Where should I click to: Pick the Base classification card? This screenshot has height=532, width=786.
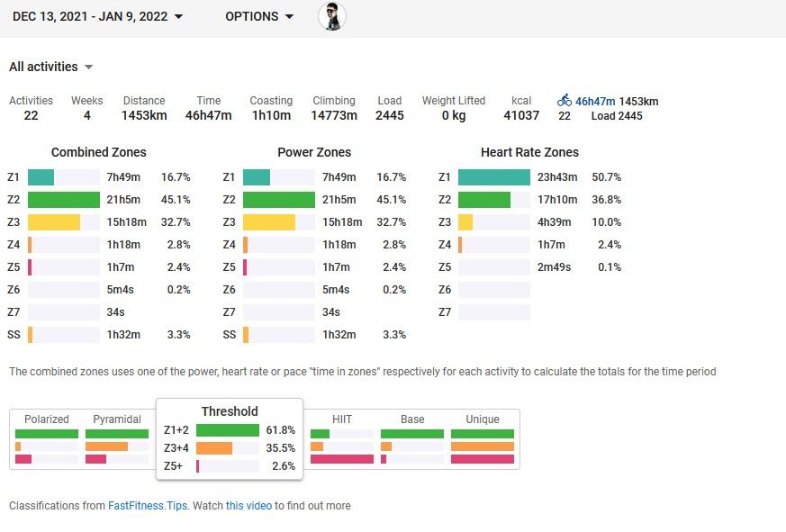412,438
